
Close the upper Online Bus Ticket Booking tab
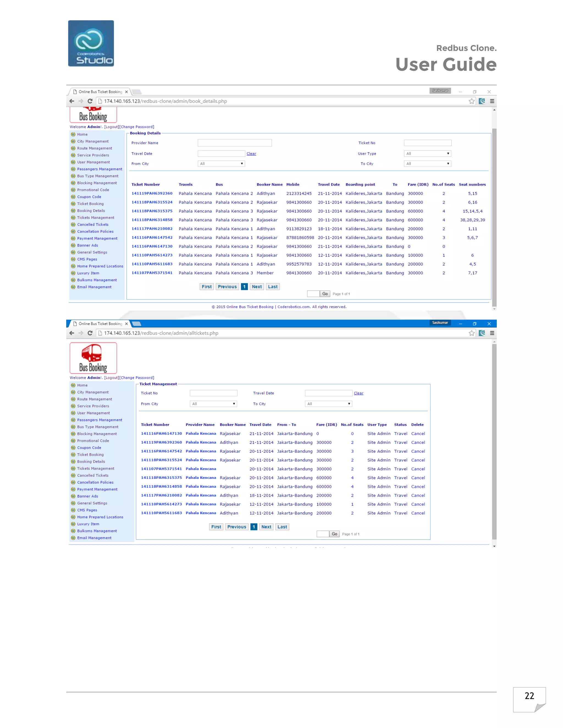(126, 92)
